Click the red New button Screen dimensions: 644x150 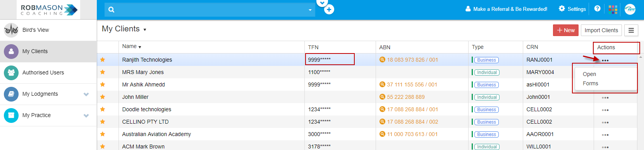pyautogui.click(x=566, y=30)
